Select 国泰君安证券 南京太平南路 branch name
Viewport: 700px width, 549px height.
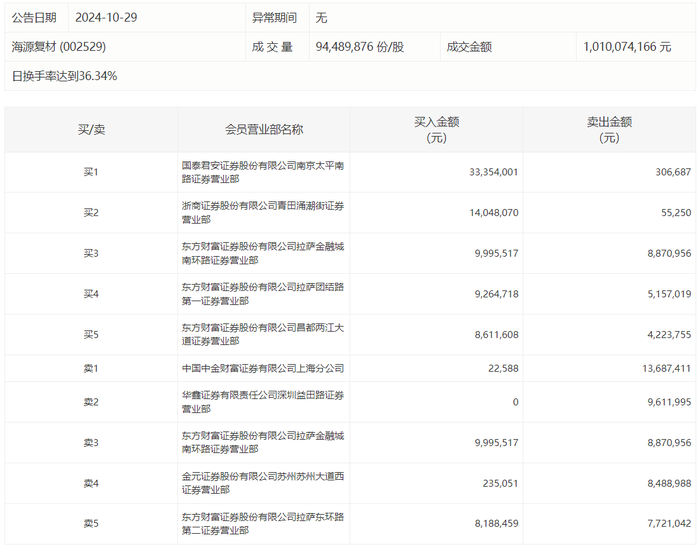[262, 172]
